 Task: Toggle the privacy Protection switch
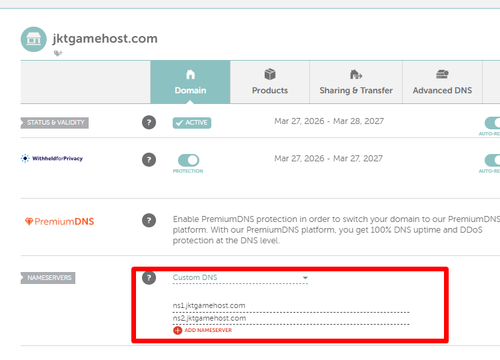point(189,160)
